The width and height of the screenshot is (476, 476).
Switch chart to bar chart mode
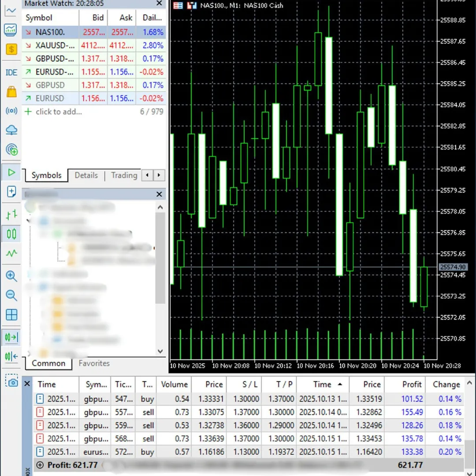coord(11,215)
